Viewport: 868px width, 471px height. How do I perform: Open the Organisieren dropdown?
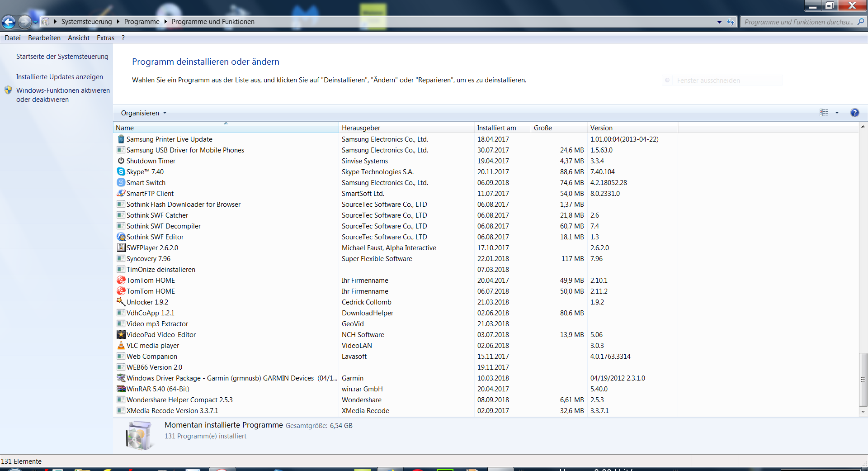click(144, 113)
